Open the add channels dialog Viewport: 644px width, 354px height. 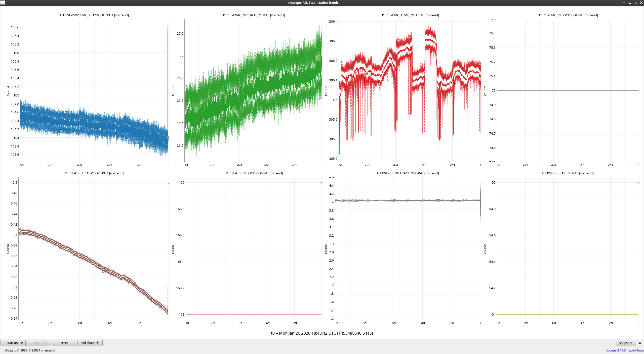[90, 343]
